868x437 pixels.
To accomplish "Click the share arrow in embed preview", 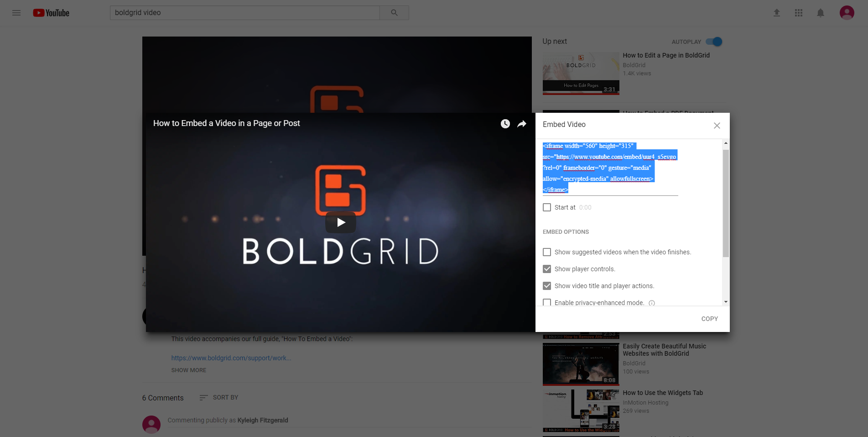I will 522,124.
